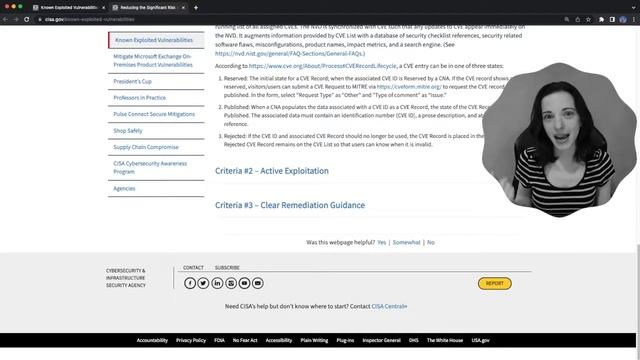Toggle the browser side panel icon
The image size is (640, 360).
(x=612, y=19)
